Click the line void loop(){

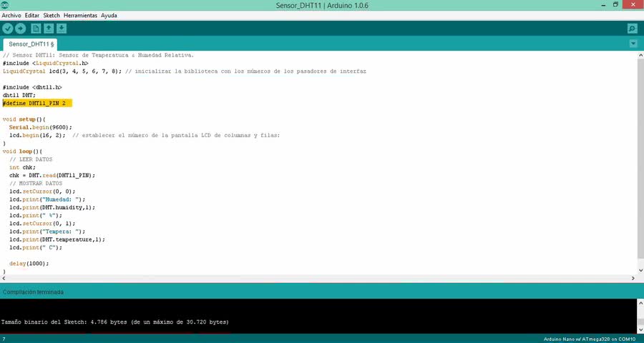(x=22, y=151)
